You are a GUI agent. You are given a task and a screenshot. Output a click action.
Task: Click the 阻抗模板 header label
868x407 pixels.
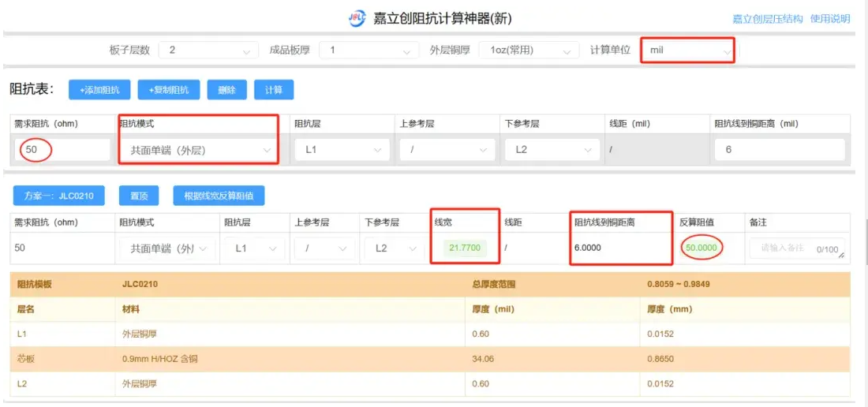click(x=35, y=285)
